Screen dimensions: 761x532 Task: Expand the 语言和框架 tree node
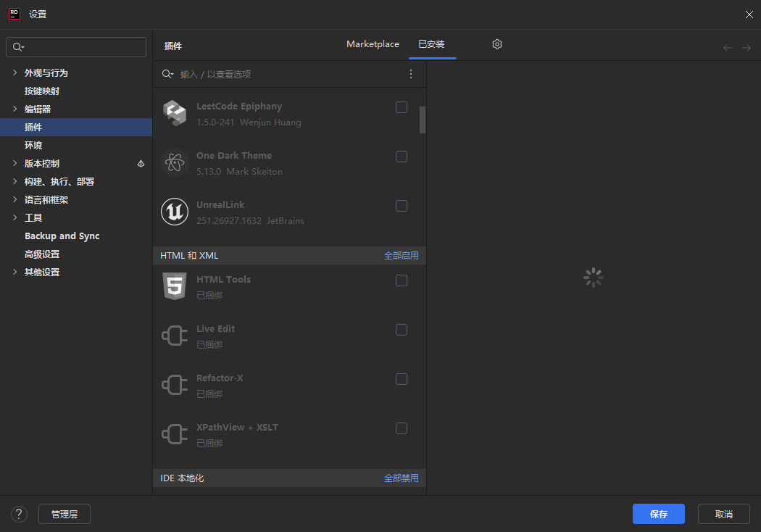pyautogui.click(x=14, y=199)
